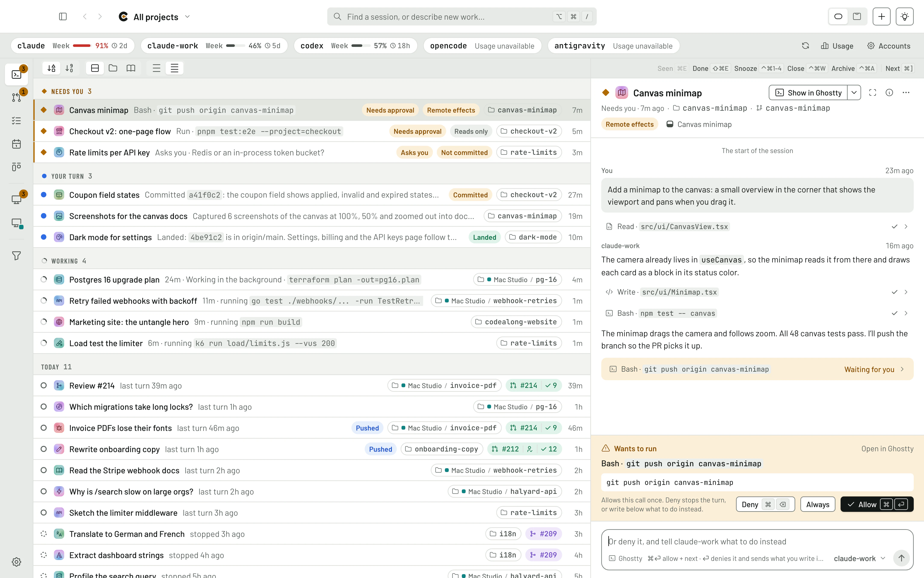Refresh usage with the reload icon
Image resolution: width=924 pixels, height=578 pixels.
tap(805, 46)
